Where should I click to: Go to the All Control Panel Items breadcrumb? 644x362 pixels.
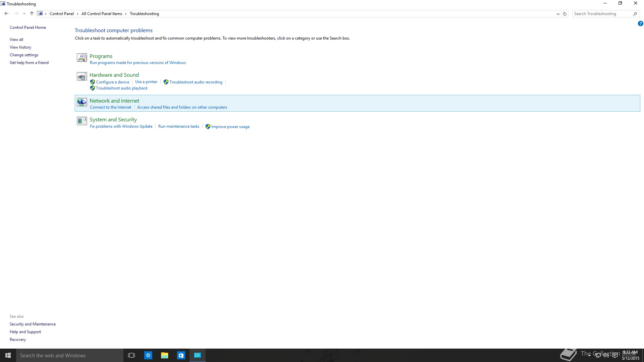tap(102, 14)
